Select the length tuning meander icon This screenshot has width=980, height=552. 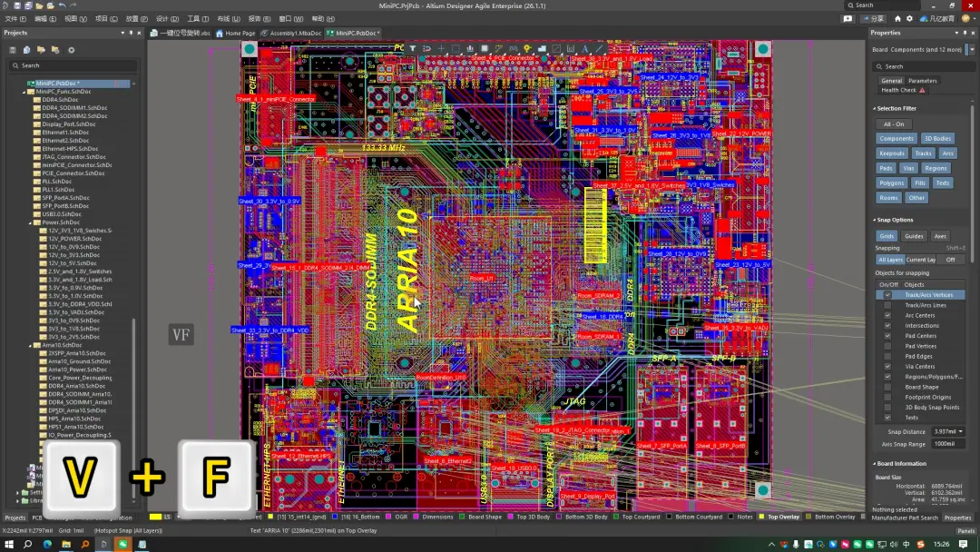(513, 48)
